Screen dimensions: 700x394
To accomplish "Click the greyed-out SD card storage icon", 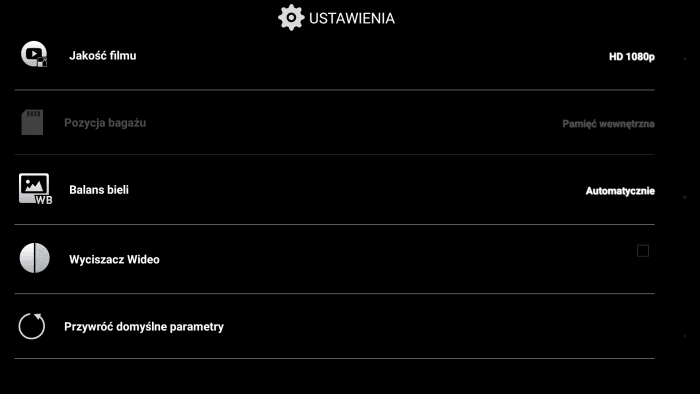I will (32, 122).
